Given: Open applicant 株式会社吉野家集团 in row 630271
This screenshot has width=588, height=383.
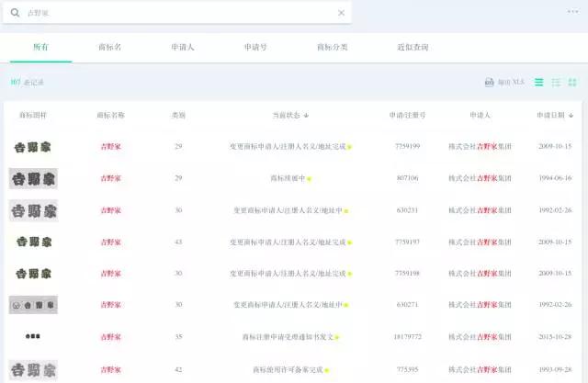Looking at the screenshot, I should (x=480, y=305).
